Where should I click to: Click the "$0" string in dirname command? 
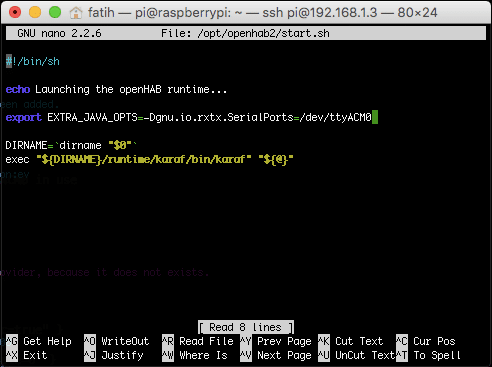point(120,145)
